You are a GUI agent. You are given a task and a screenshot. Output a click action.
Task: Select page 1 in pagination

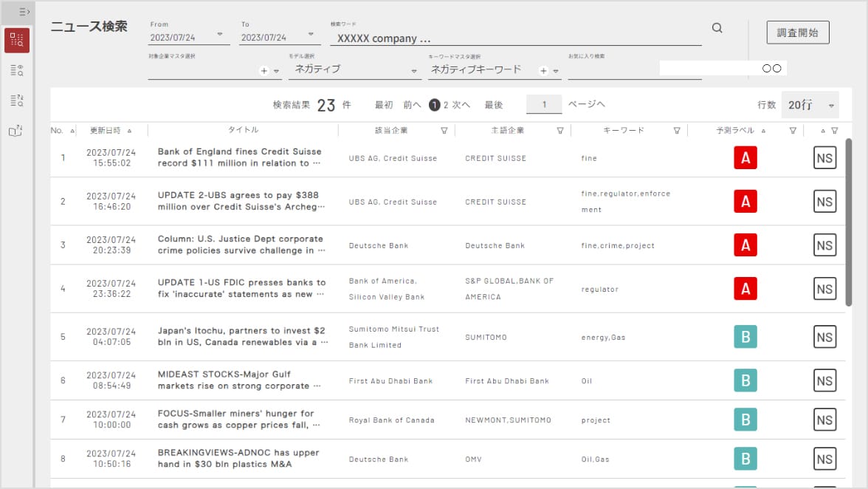[x=435, y=105]
